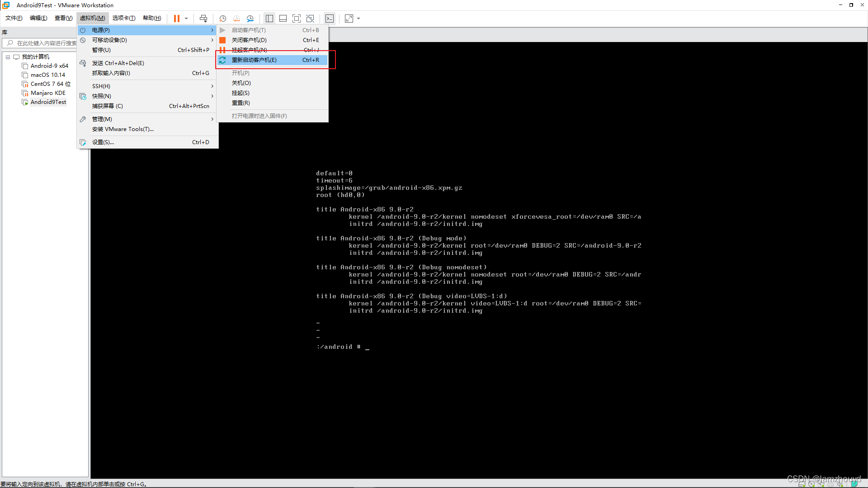Open the 快照(N) snapshot submenu
Screen dimensions: 868x488
[x=102, y=96]
